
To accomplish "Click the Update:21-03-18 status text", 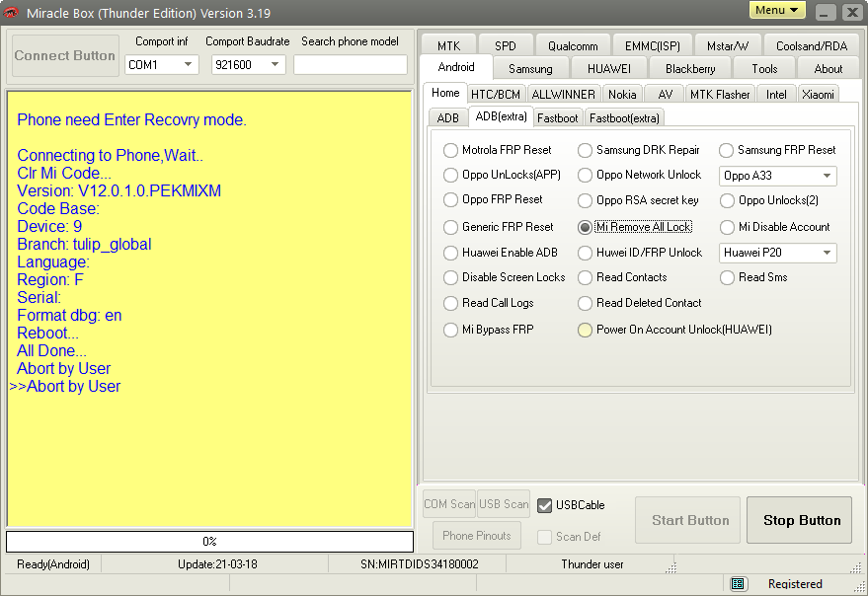I will click(x=217, y=564).
